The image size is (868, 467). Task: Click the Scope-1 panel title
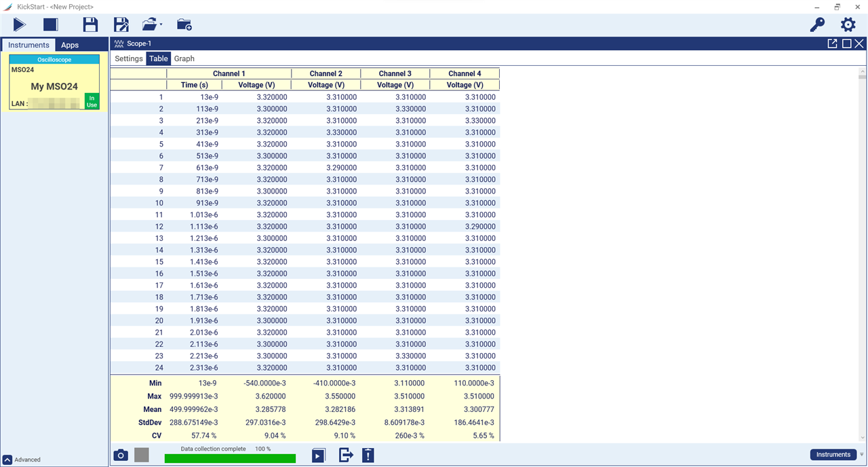(139, 43)
